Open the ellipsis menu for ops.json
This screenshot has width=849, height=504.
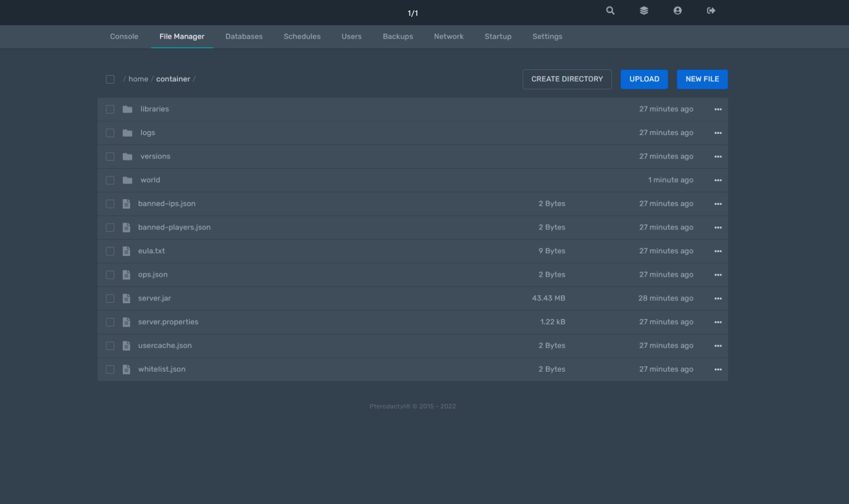pyautogui.click(x=718, y=275)
